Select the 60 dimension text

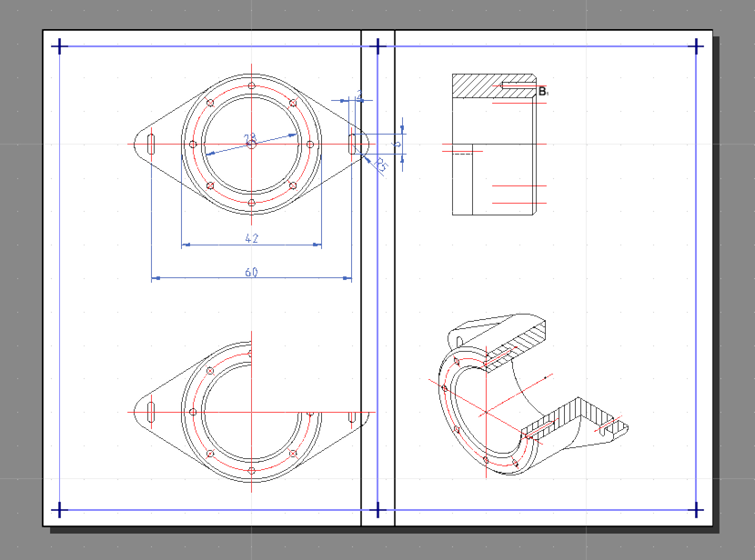click(x=252, y=272)
